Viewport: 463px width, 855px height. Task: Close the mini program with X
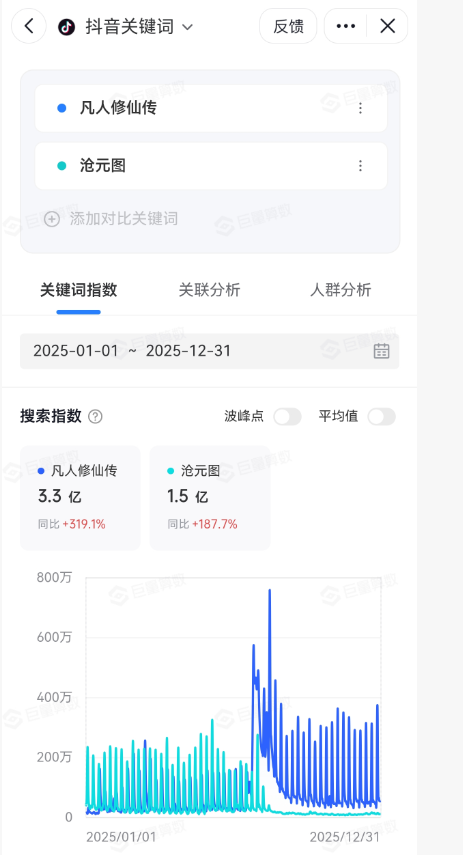[388, 26]
